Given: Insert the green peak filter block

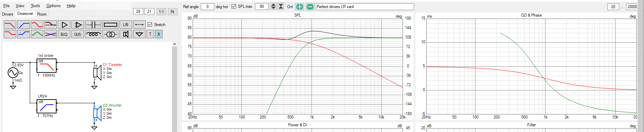Looking at the screenshot, I should point(37,34).
